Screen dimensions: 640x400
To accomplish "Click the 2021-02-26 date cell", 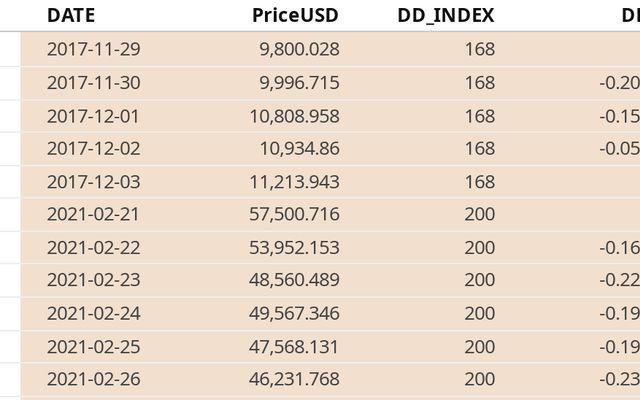I will click(x=93, y=379).
